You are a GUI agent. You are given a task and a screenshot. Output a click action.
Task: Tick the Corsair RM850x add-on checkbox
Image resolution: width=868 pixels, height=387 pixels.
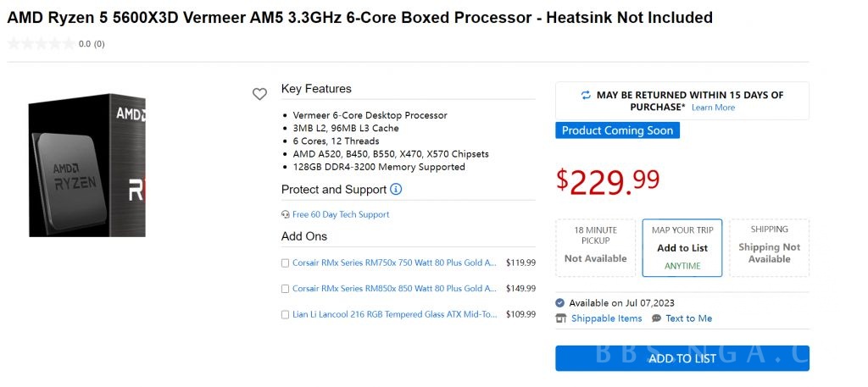click(x=286, y=289)
